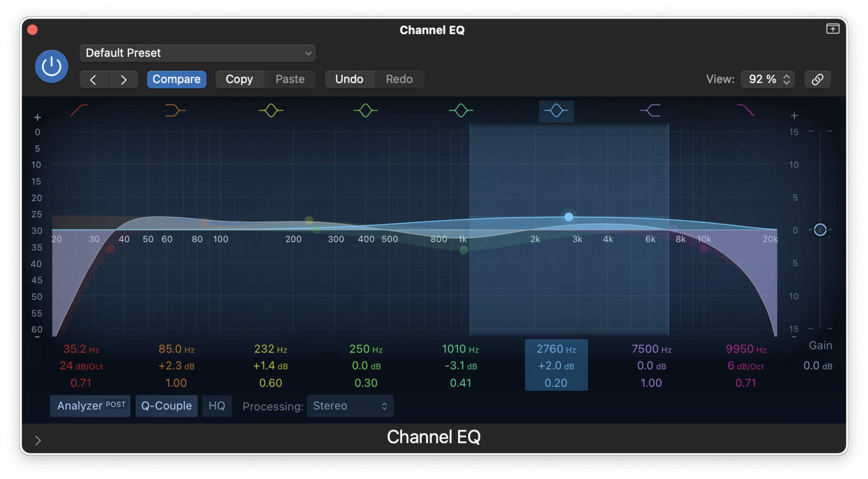The height and width of the screenshot is (479, 868).
Task: Toggle the green 250 Hz parametric band icon
Action: click(366, 110)
